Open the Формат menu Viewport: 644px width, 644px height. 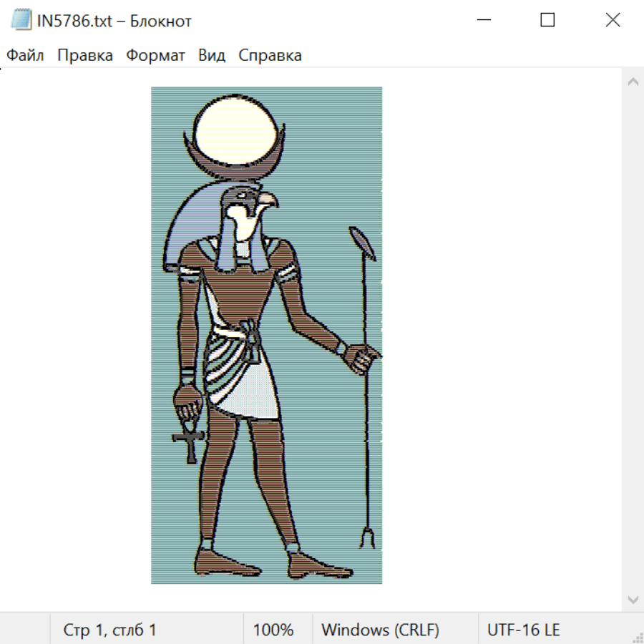(155, 56)
